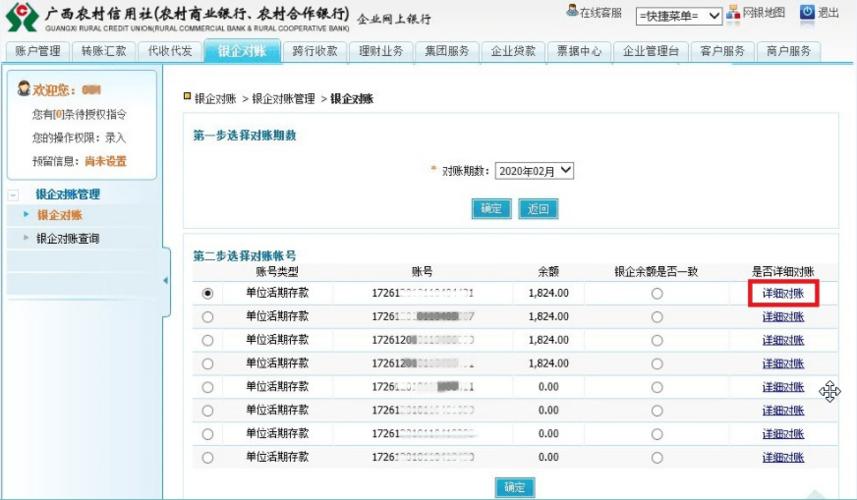
Task: Click 确定 button under 对账期数
Action: click(491, 209)
